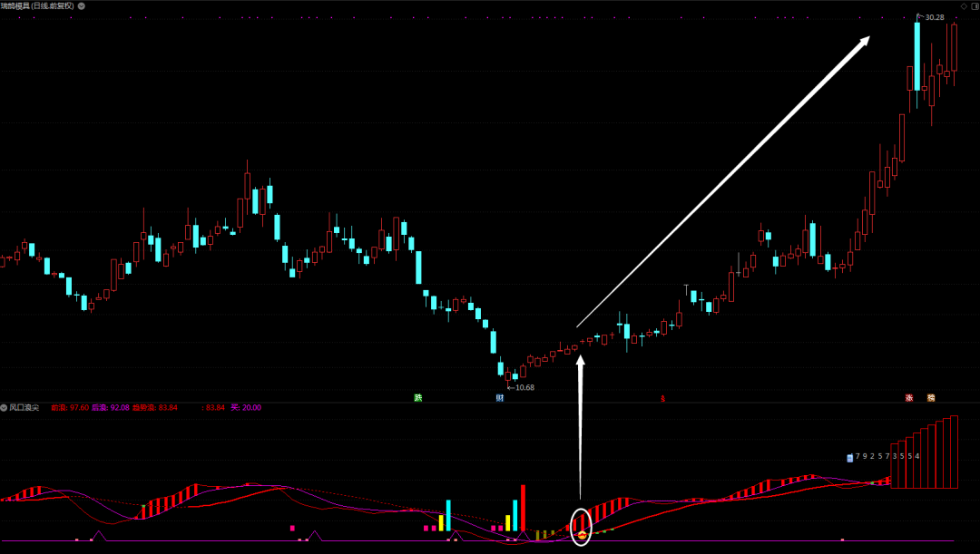980x554 pixels.
Task: Click the 后浪: 92.08 indicator value
Action: [111, 407]
